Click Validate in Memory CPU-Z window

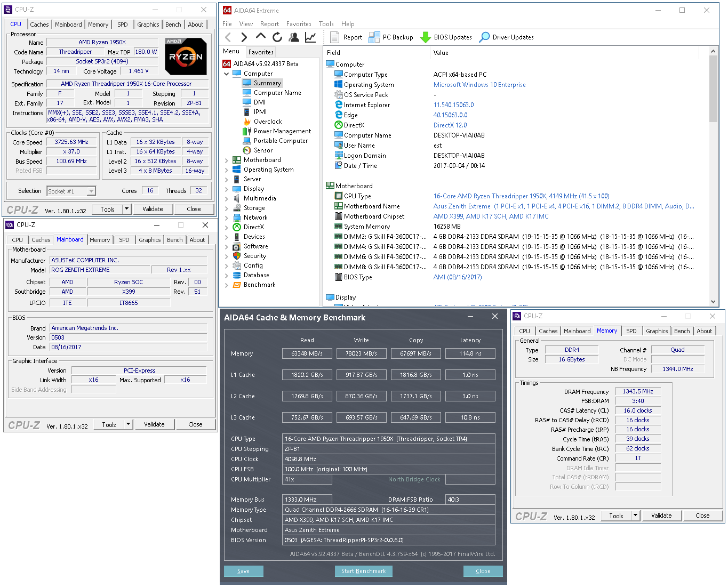coord(661,515)
